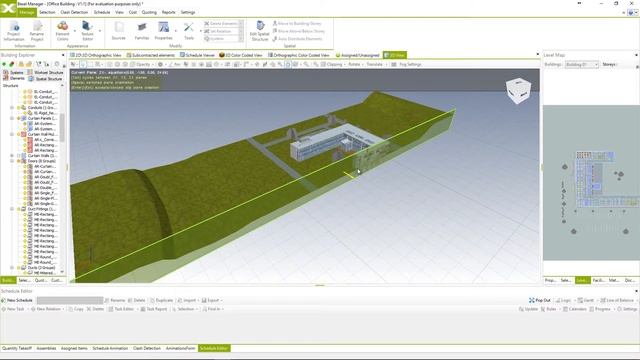Screen dimensions: 640x360
Task: Open the Manage ribbon tab
Action: [x=27, y=12]
